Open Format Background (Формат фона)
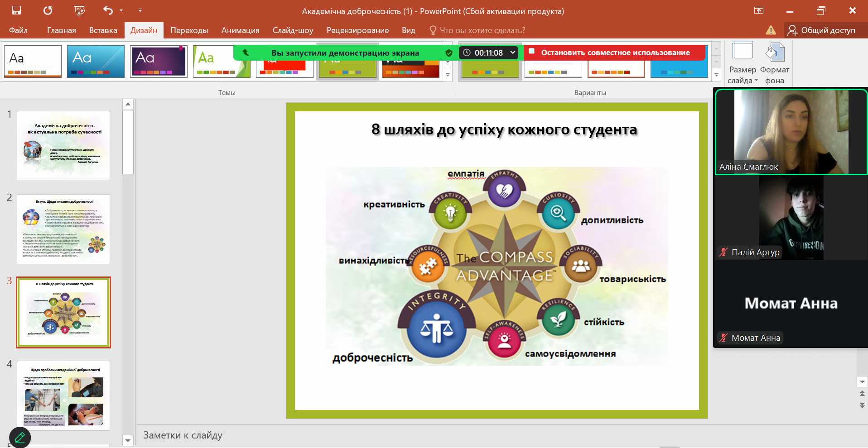Screen dimensions: 868x448 (x=774, y=63)
